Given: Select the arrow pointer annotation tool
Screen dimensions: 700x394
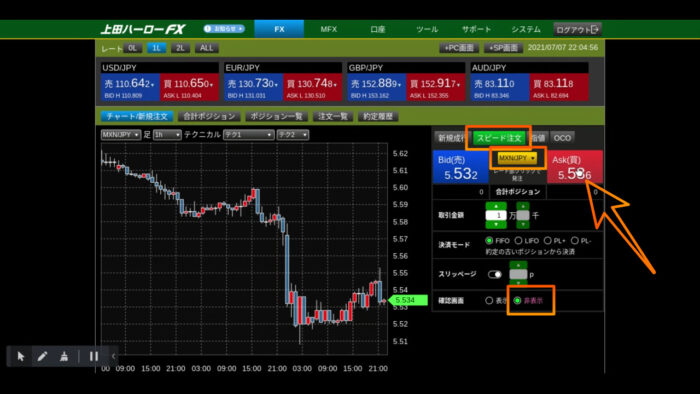Looking at the screenshot, I should [x=21, y=356].
